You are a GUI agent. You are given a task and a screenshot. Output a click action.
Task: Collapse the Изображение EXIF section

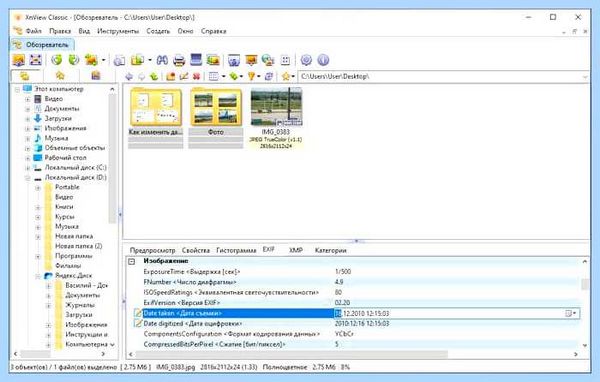pos(132,261)
